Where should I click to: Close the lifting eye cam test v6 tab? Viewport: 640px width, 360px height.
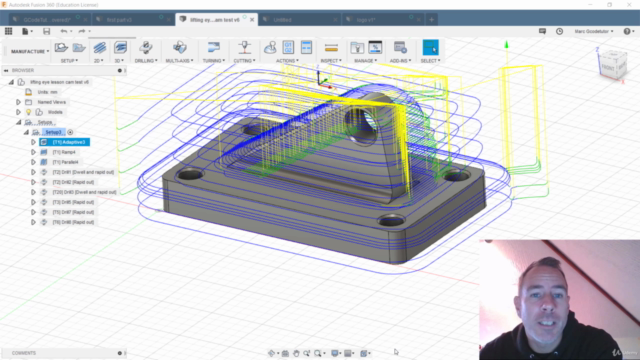click(x=252, y=20)
